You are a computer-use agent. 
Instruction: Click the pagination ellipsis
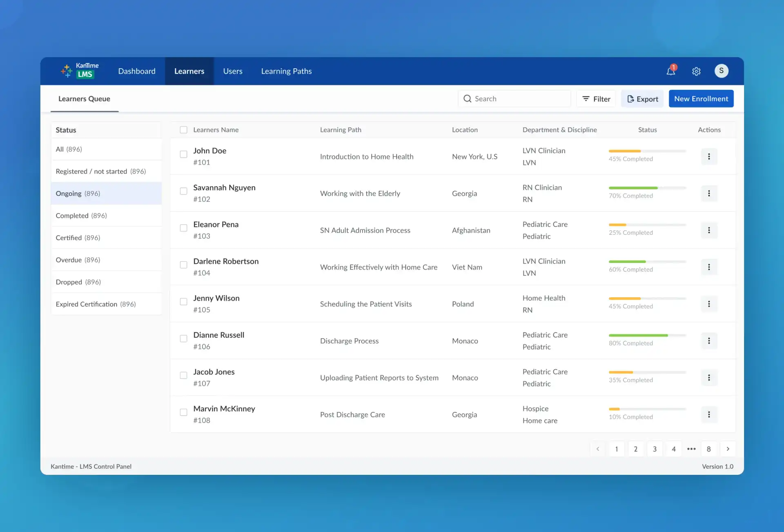[x=691, y=449]
